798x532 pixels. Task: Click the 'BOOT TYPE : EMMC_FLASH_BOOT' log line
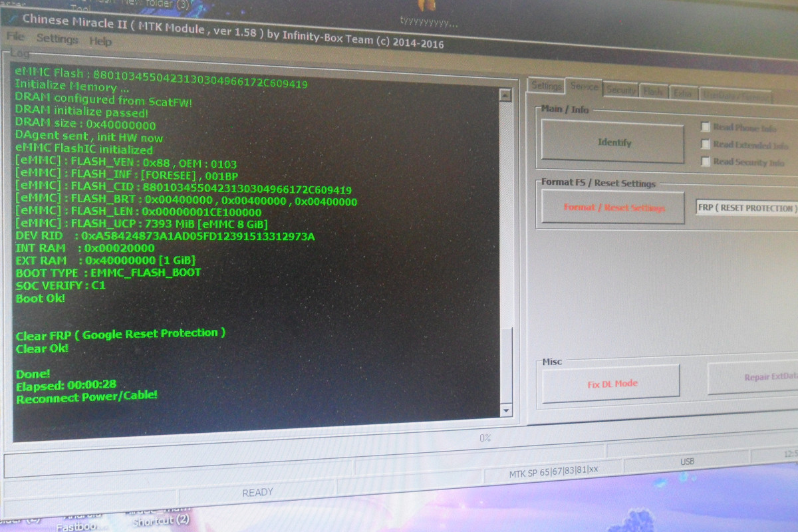[x=108, y=273]
